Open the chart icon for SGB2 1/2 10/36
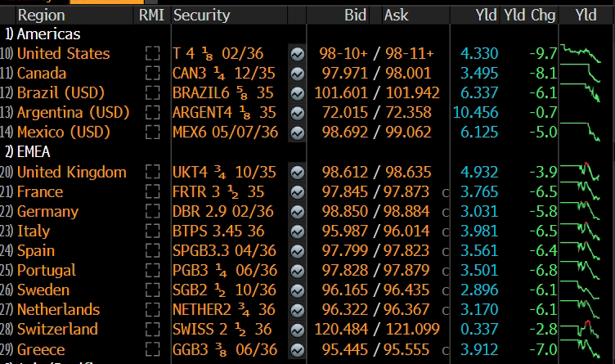This screenshot has width=615, height=364. click(298, 290)
